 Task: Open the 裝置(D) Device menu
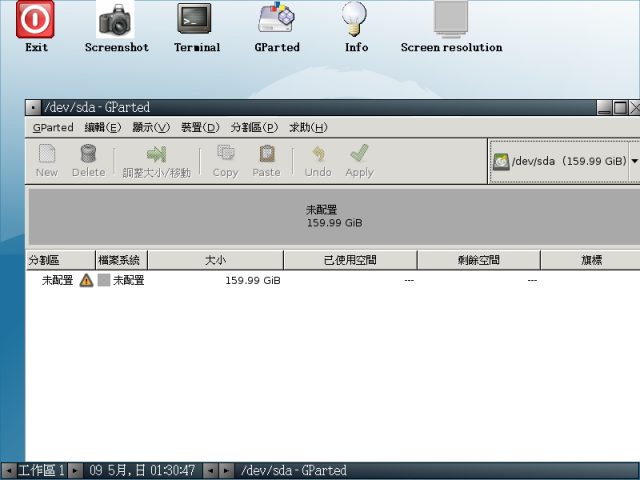point(200,128)
